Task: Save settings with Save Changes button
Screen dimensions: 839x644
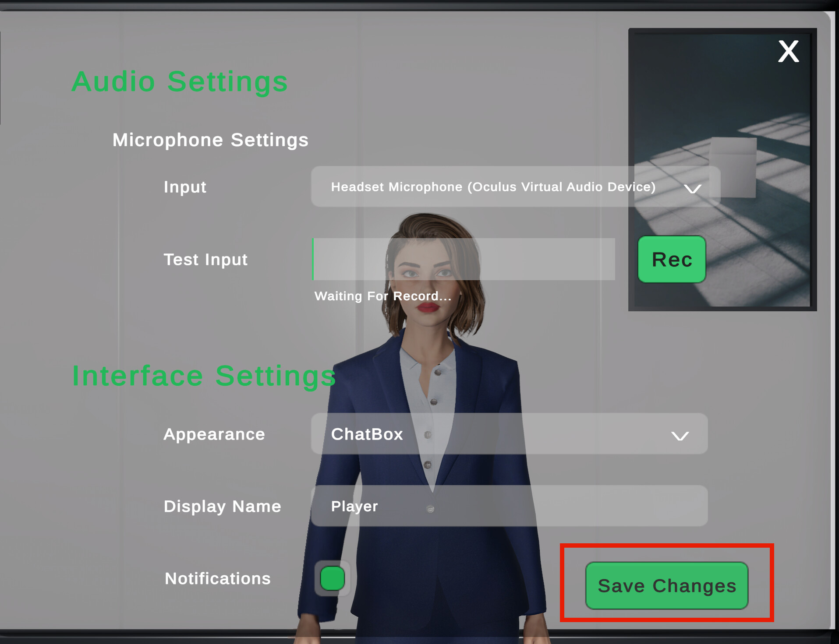Action: 667,585
